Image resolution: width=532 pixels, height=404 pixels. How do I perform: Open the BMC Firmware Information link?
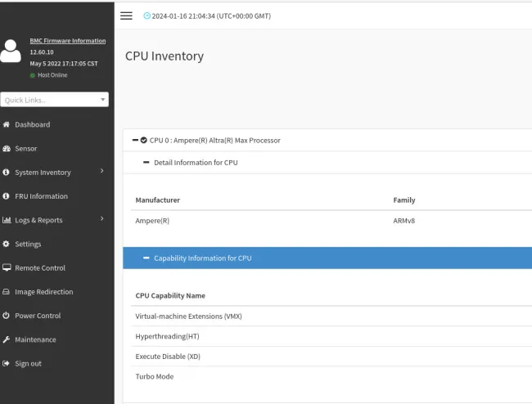(67, 41)
